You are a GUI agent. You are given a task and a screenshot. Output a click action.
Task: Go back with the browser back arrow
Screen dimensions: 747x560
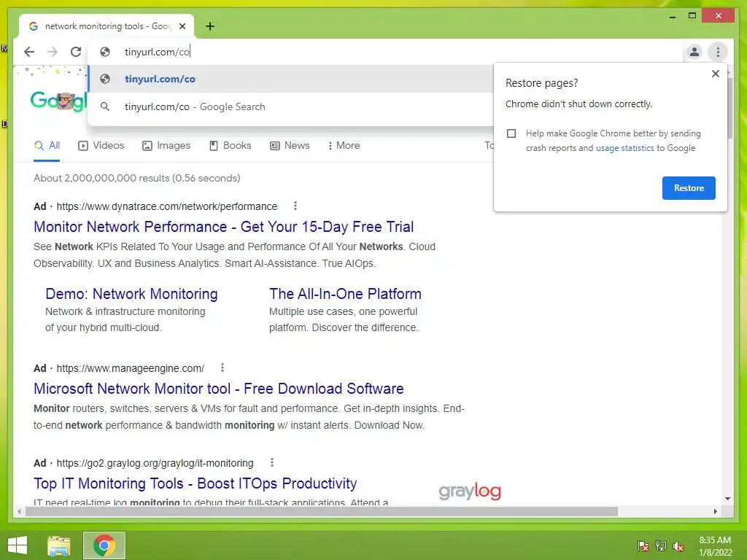pos(29,52)
